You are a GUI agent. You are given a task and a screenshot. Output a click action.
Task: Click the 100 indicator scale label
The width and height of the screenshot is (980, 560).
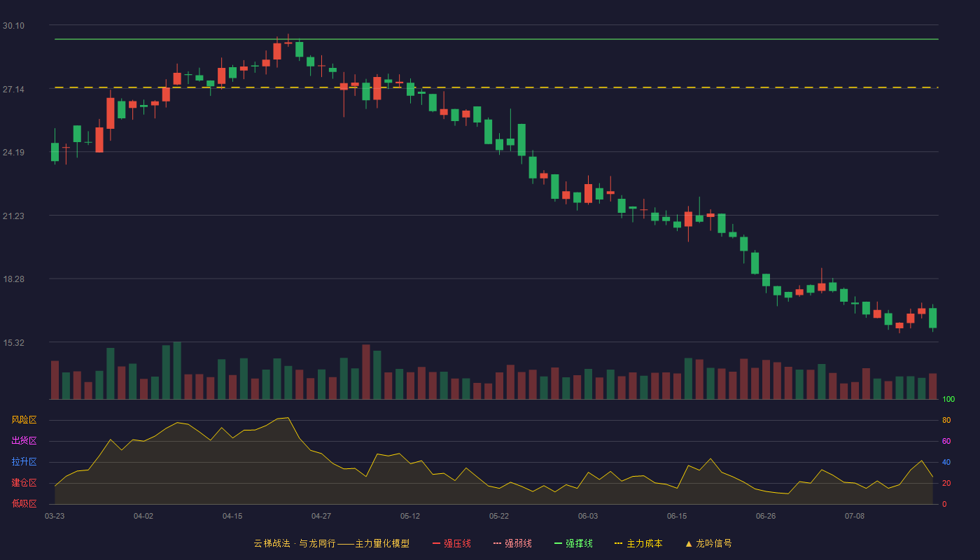click(948, 400)
